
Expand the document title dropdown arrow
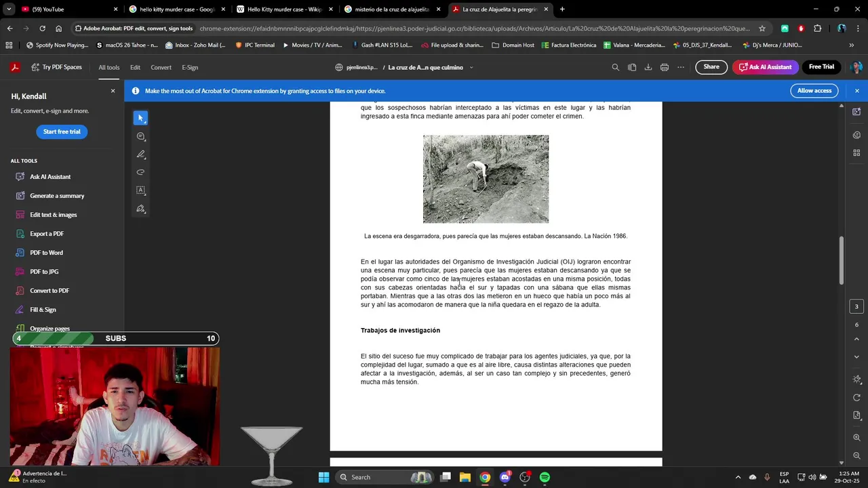[471, 68]
